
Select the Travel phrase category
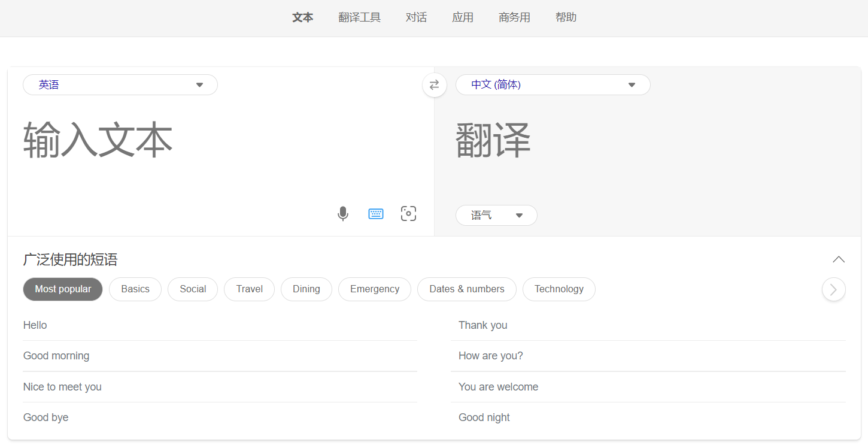249,289
